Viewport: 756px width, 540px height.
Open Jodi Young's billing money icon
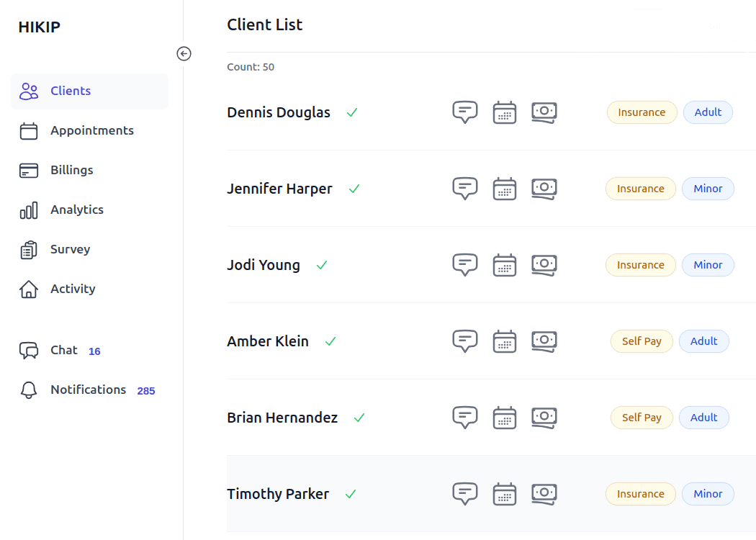tap(544, 265)
